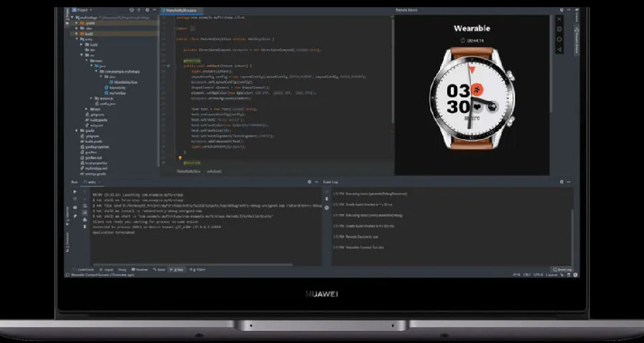Collapse the com.example.myfirstapp package

pos(96,71)
